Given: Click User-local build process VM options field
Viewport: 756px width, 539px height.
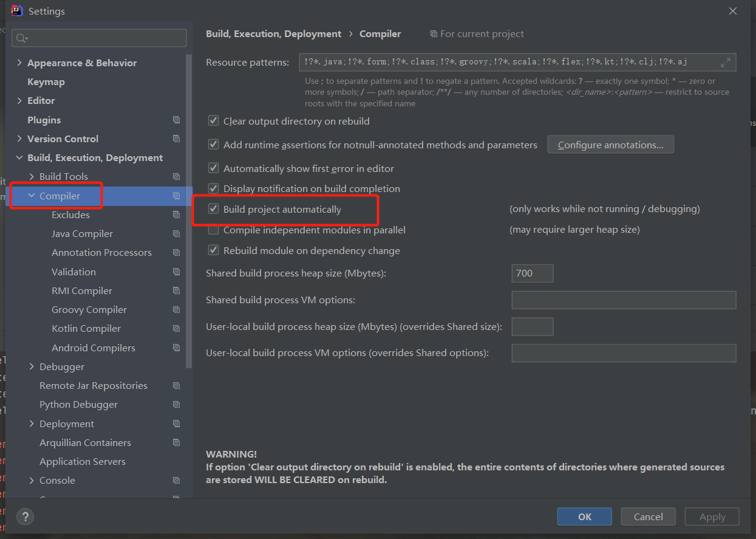Looking at the screenshot, I should click(624, 353).
